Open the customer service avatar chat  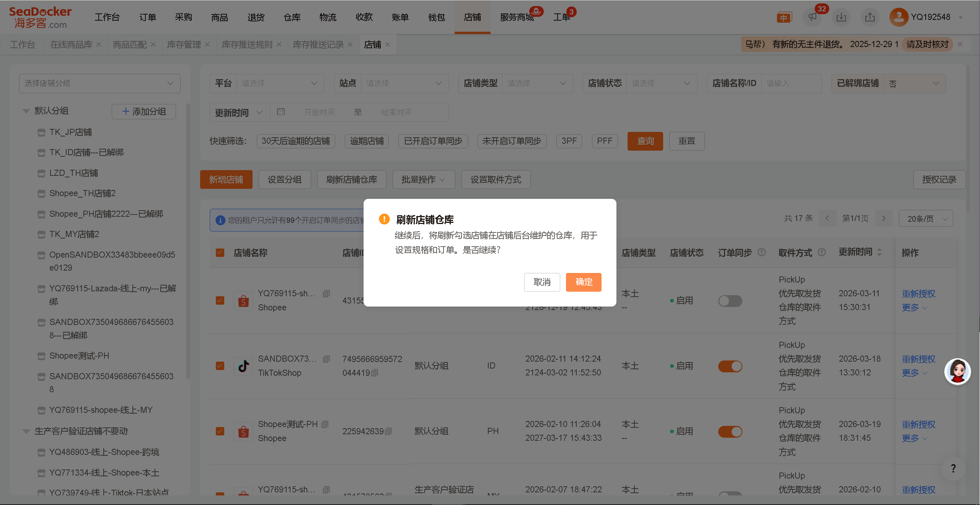[957, 371]
